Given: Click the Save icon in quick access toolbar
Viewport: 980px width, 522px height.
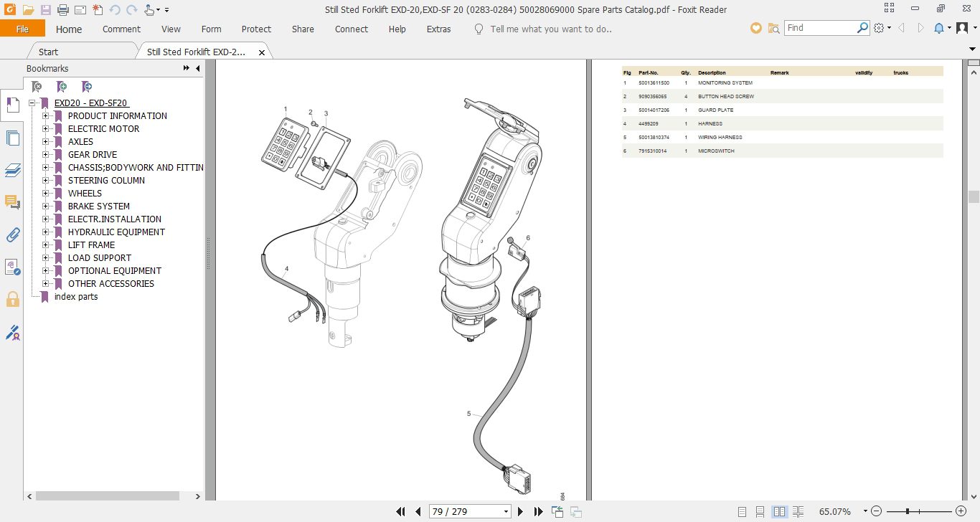Looking at the screenshot, I should coord(45,10).
